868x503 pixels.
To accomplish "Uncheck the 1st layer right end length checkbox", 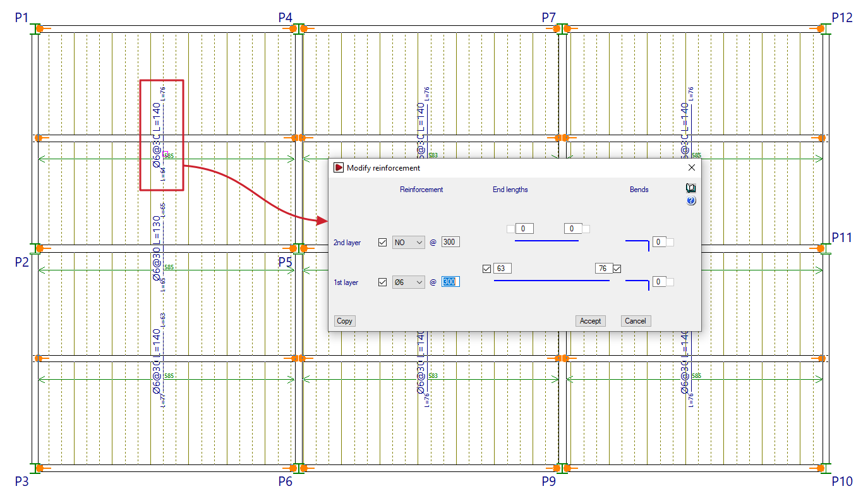I will pos(617,269).
